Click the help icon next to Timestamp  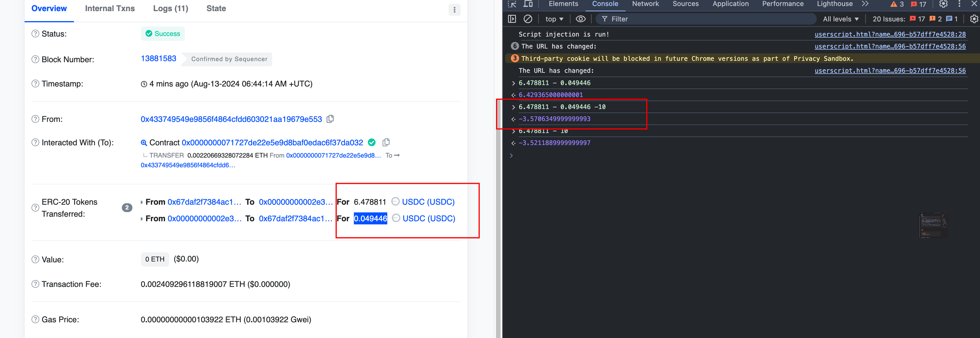tap(35, 83)
